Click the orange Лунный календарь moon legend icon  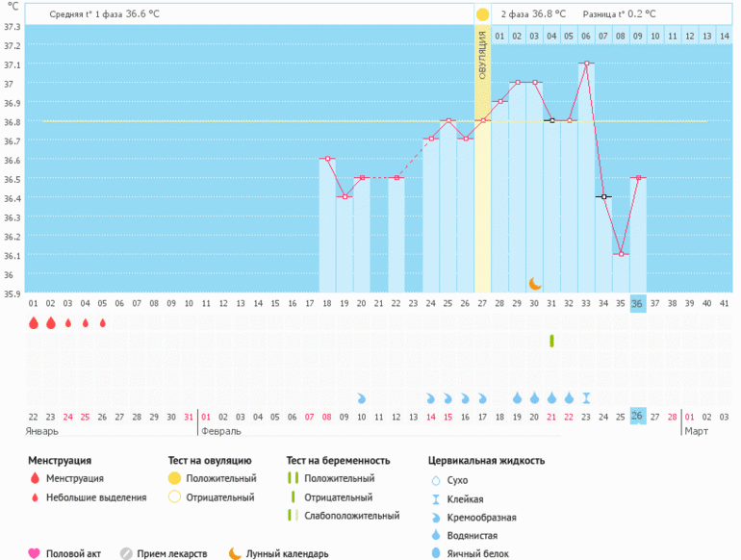point(235,553)
